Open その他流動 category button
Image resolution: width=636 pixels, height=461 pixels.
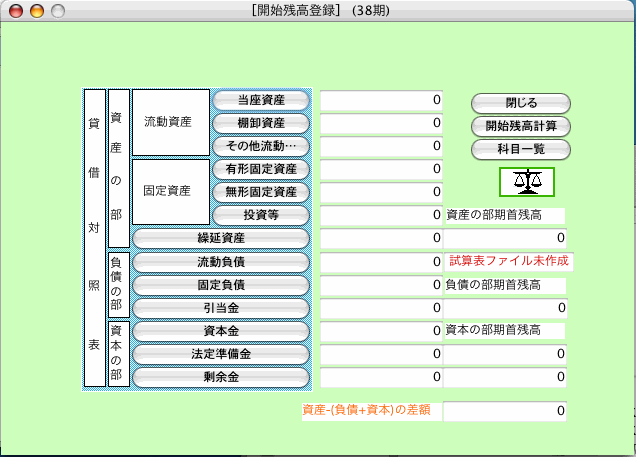tap(262, 146)
